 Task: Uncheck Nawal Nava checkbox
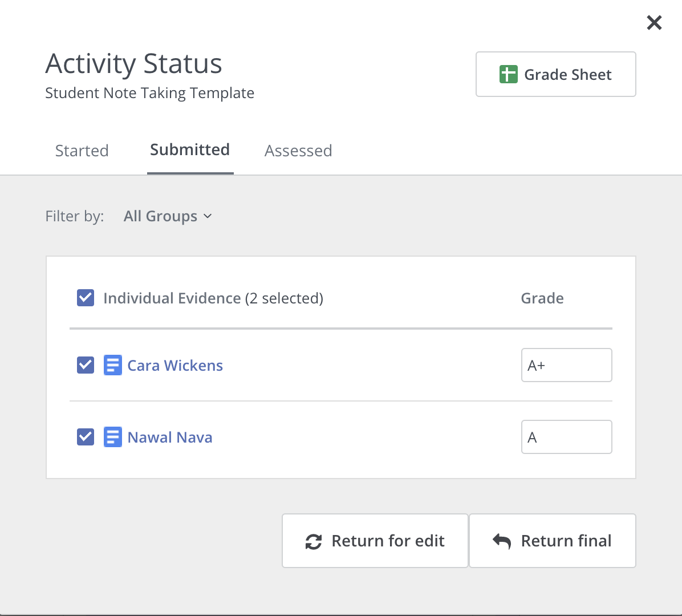pos(86,437)
